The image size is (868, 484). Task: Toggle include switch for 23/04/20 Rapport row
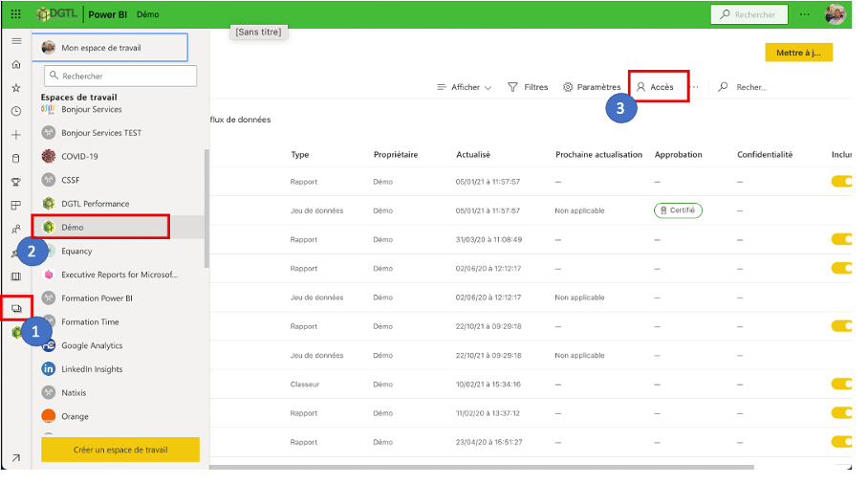pos(841,441)
